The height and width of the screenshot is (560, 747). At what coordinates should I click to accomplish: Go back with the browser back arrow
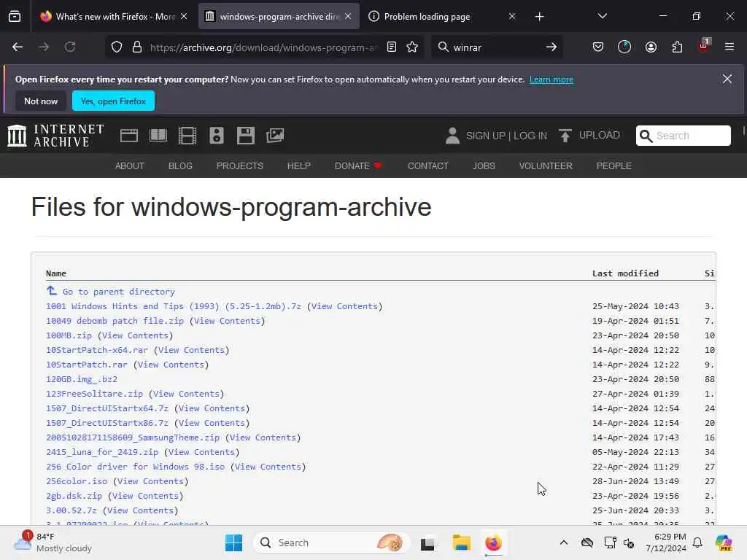[x=18, y=47]
